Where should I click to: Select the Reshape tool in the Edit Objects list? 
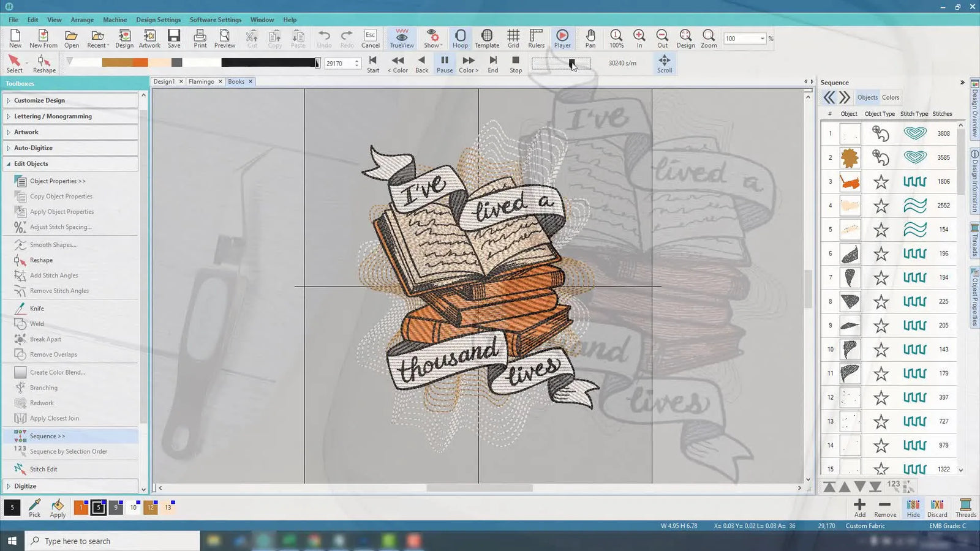point(41,260)
